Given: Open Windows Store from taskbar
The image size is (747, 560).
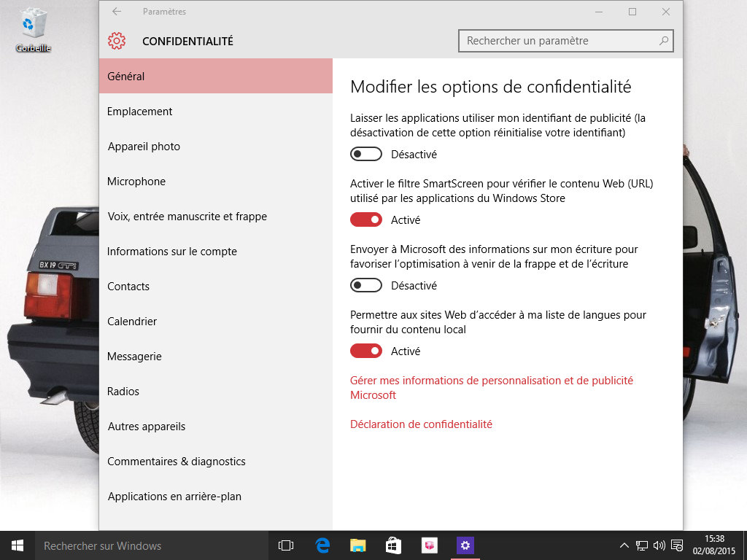Looking at the screenshot, I should tap(393, 545).
